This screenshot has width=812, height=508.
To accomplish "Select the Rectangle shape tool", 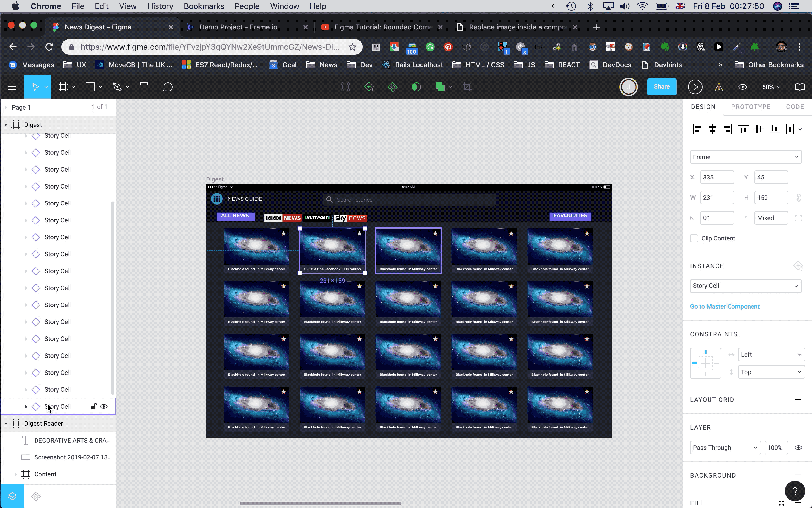I will [90, 87].
